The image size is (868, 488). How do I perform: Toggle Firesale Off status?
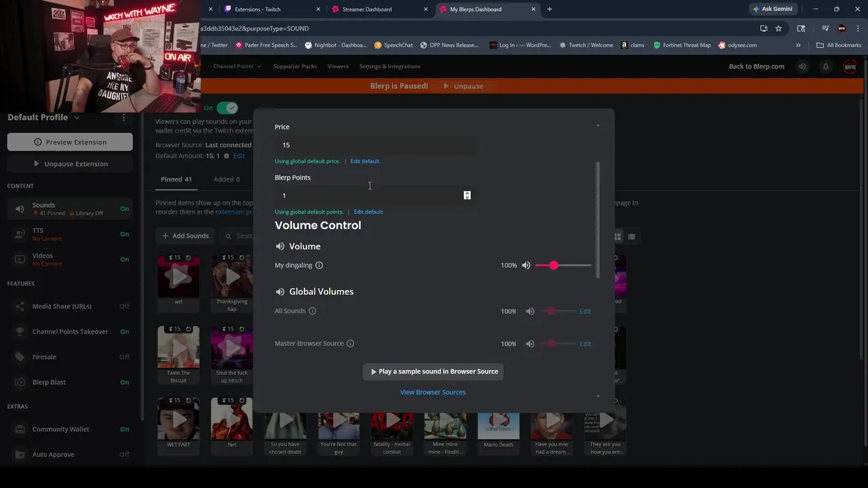coord(124,357)
